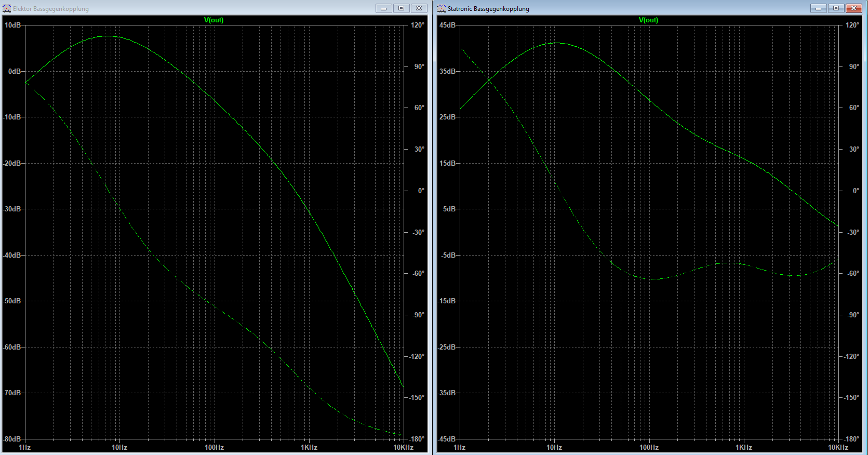Screen dimensions: 868x455
Task: Click the 0° label on the Statronic phase axis
Action: pos(856,191)
